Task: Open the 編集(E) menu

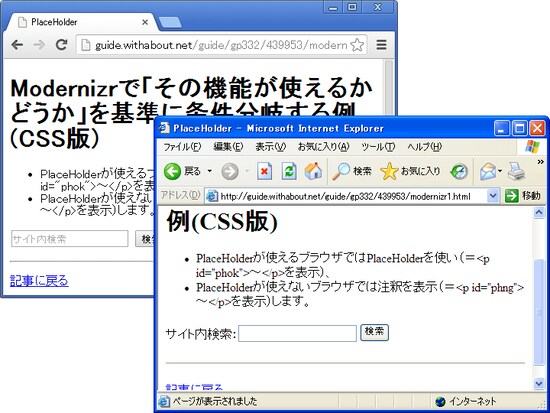Action: (228, 147)
